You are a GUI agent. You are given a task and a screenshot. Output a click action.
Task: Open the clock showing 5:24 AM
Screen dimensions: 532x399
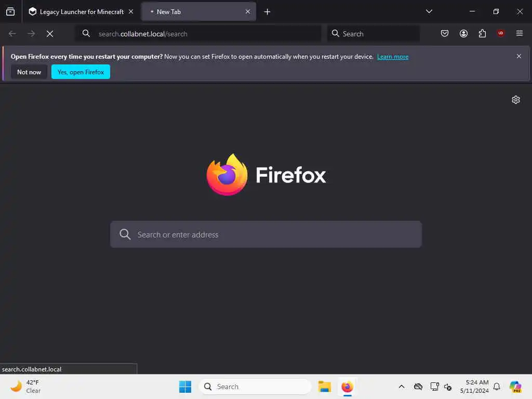[474, 387]
